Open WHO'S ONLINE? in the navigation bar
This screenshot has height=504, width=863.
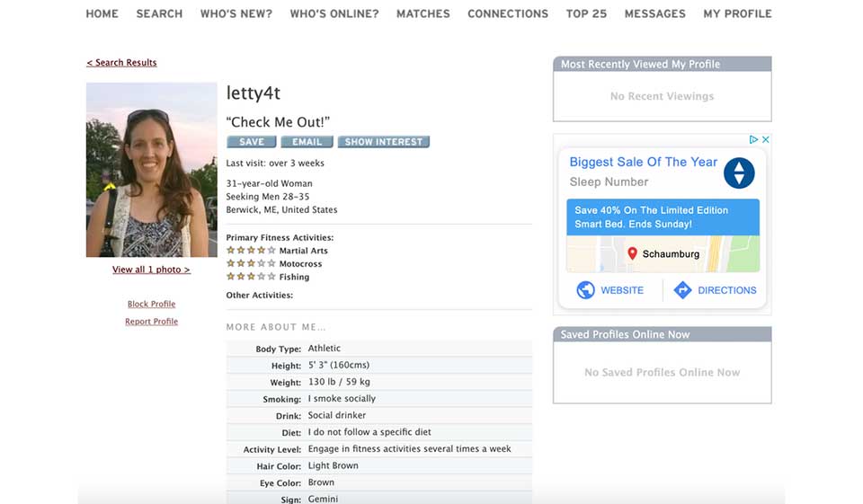(x=334, y=13)
